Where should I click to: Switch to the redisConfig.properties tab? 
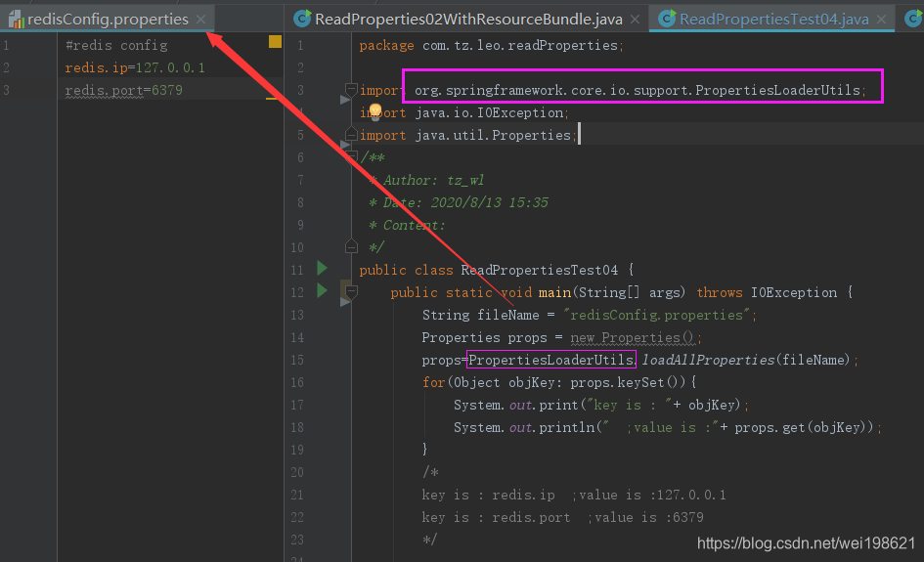[108, 19]
